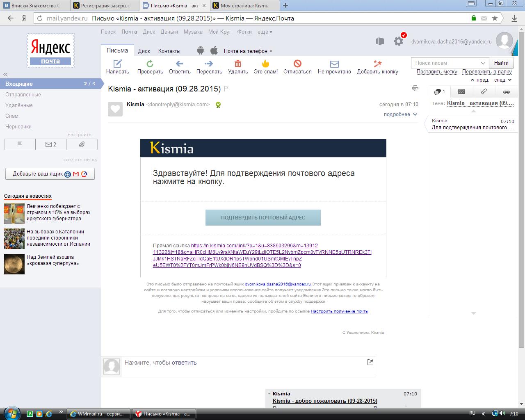525x420 pixels.
Task: Open Internet Explorer from the taskbar
Action: click(49, 414)
